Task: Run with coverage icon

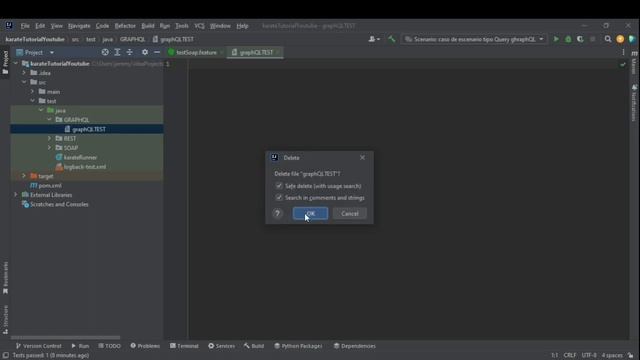Action: pos(580,39)
